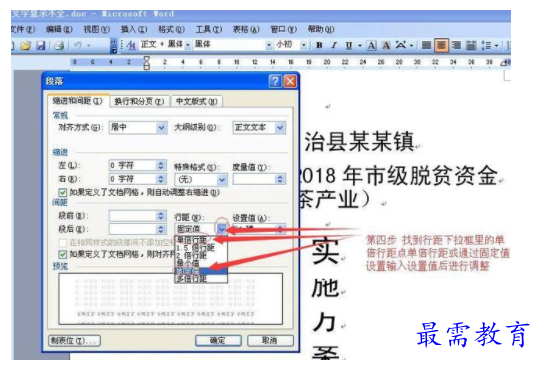The image size is (538, 366).
Task: Switch to the 中文版式 tab
Action: [197, 102]
